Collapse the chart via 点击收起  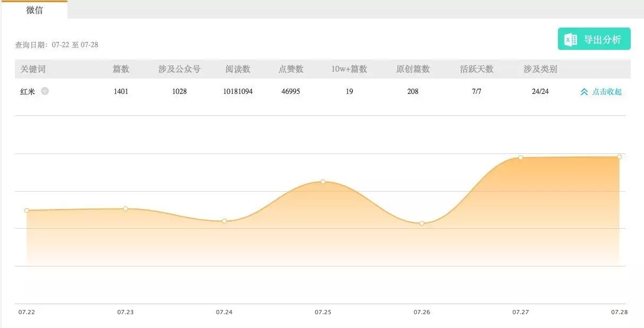pos(606,92)
